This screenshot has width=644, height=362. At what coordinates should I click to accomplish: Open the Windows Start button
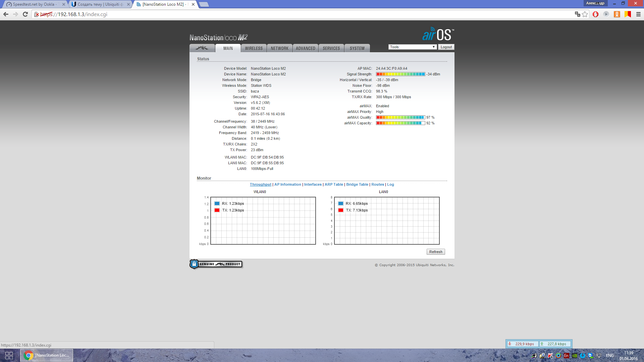9,355
